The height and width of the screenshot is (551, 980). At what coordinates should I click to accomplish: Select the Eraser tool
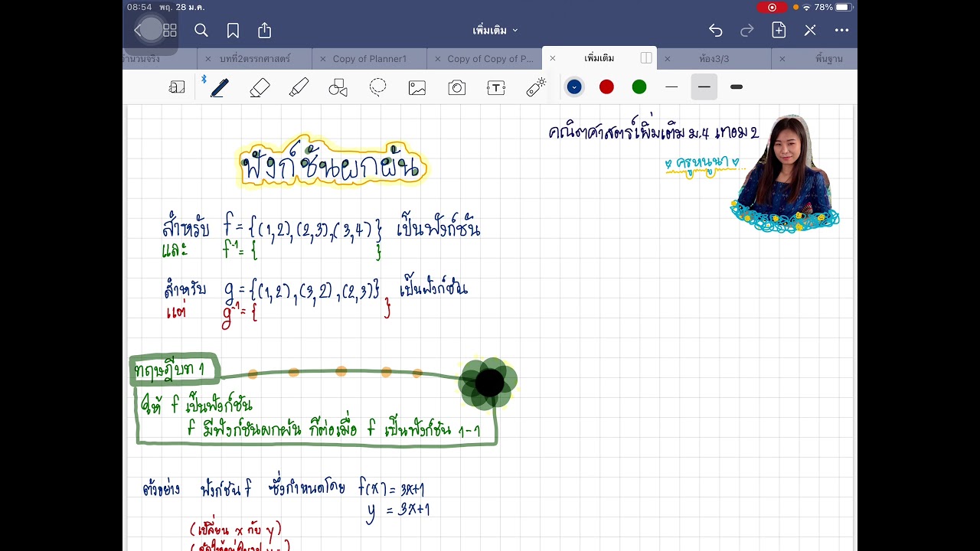tap(260, 87)
